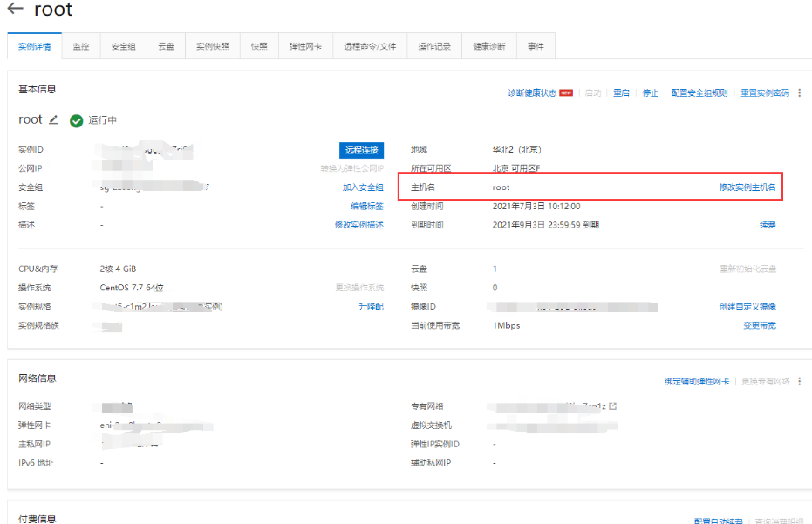Click the 续费 link
Screen dimensions: 812x524
point(768,225)
